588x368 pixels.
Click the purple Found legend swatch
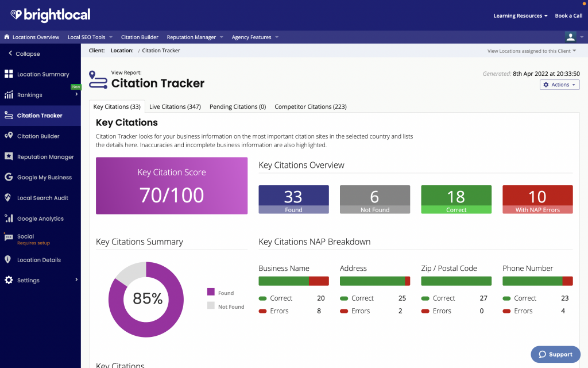click(x=211, y=292)
